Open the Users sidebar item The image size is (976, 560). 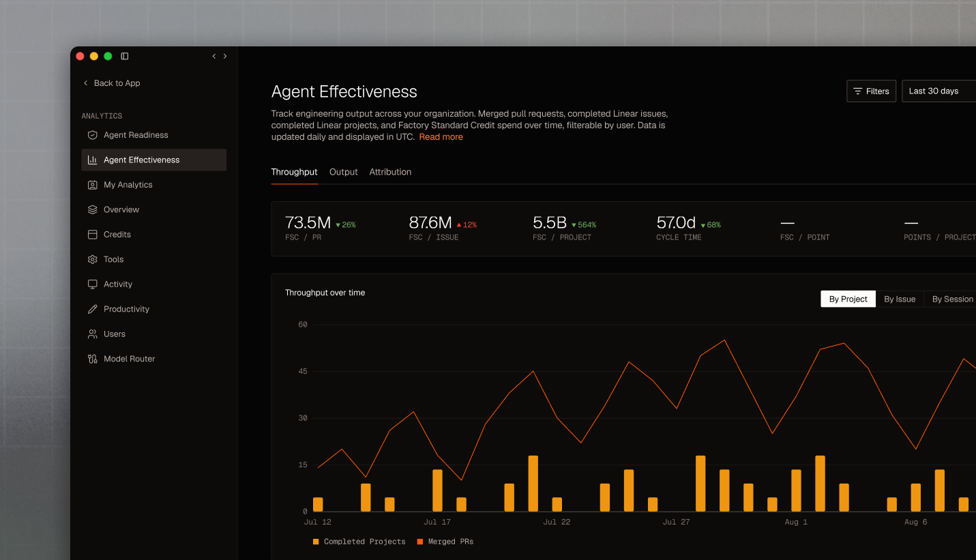pyautogui.click(x=153, y=334)
